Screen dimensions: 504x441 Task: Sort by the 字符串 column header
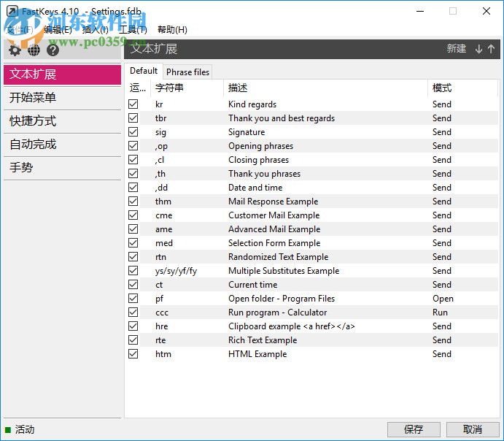(187, 88)
